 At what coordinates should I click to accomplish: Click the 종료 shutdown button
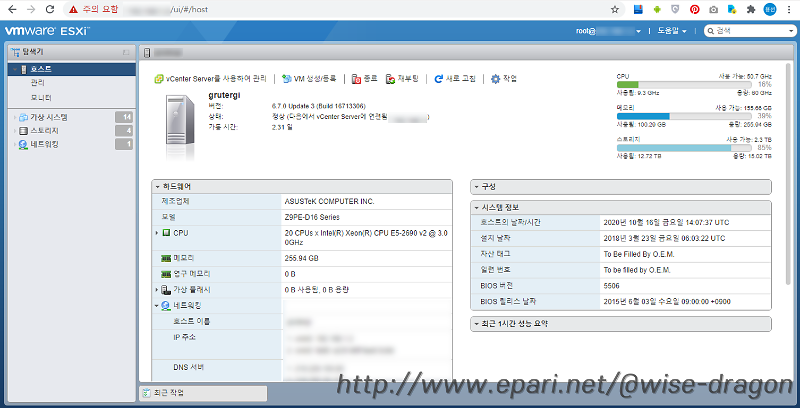coord(364,79)
